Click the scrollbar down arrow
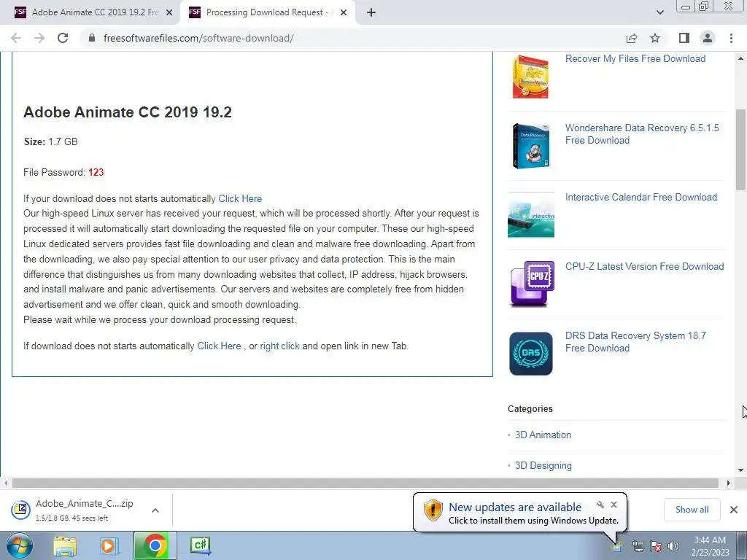 (741, 470)
